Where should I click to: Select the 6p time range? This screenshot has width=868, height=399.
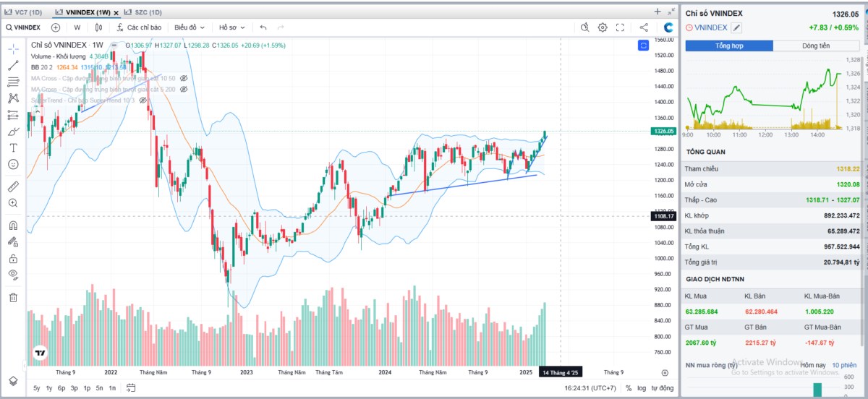61,388
